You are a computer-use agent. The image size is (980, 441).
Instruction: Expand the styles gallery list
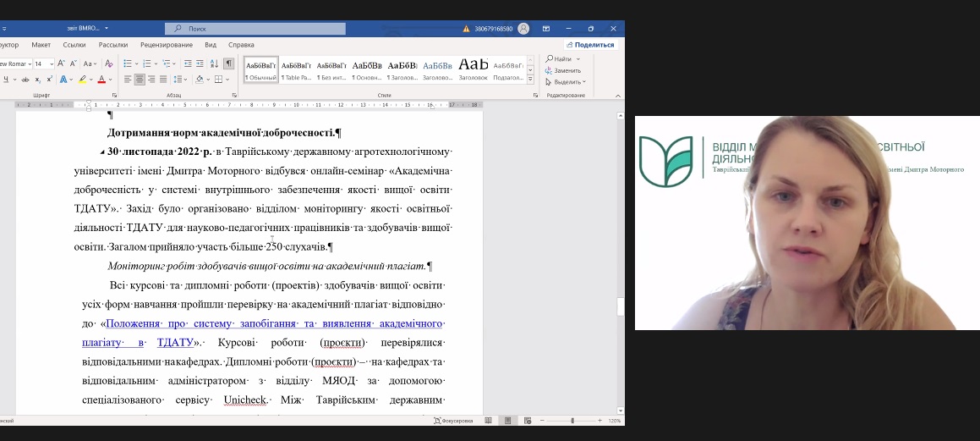tap(530, 79)
